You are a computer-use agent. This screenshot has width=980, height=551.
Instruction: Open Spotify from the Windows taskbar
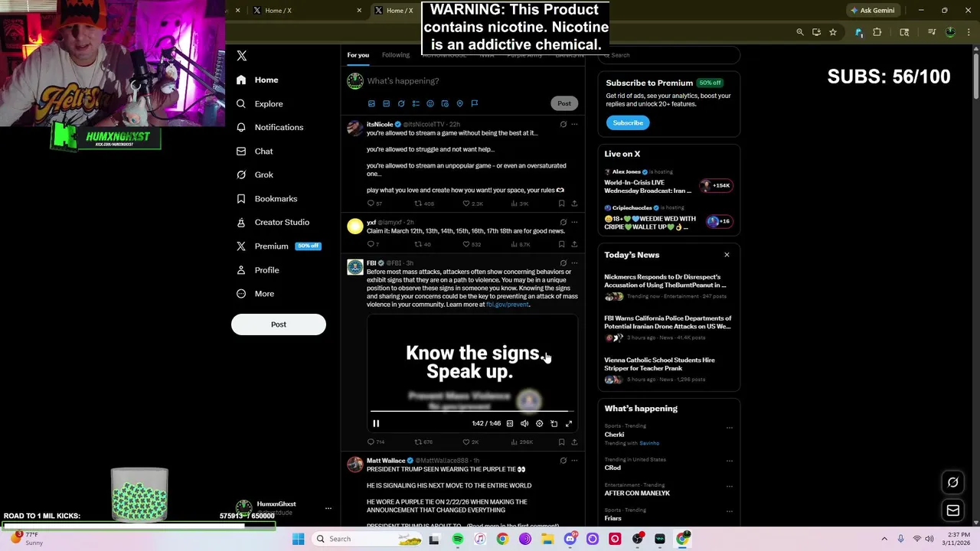[457, 539]
